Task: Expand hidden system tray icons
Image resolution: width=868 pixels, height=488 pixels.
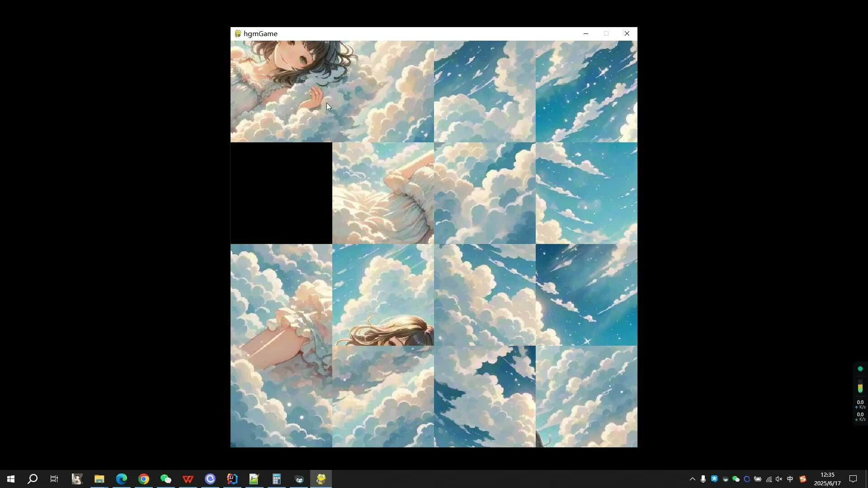Action: (x=692, y=479)
